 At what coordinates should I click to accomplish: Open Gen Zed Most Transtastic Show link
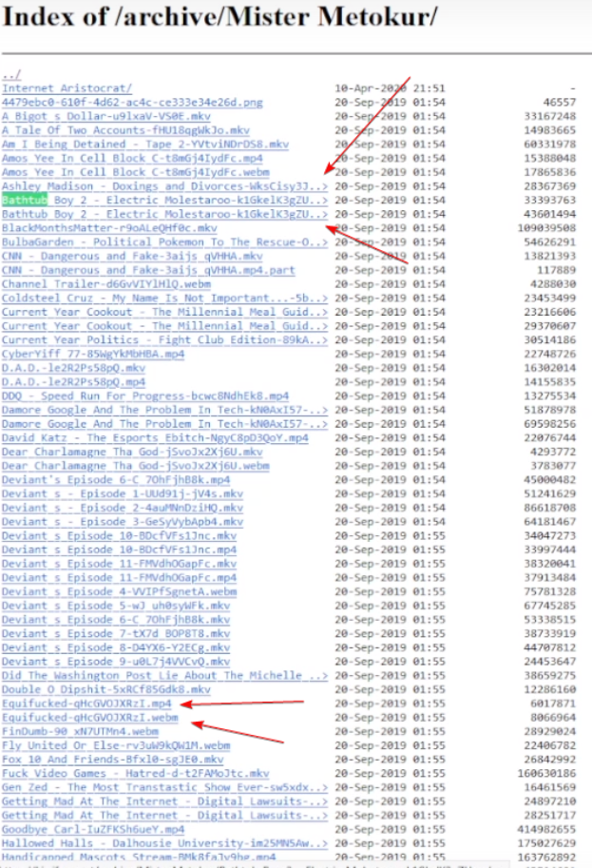click(x=165, y=787)
